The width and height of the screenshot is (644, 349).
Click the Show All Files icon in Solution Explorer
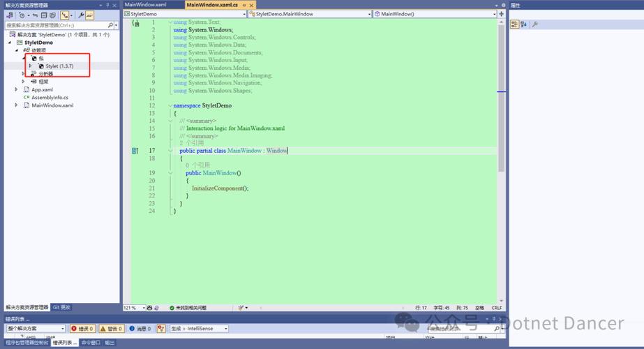52,15
